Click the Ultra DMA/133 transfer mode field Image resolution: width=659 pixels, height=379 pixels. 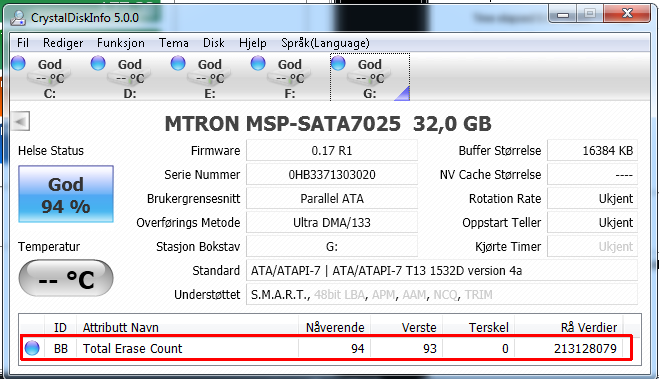pyautogui.click(x=332, y=222)
